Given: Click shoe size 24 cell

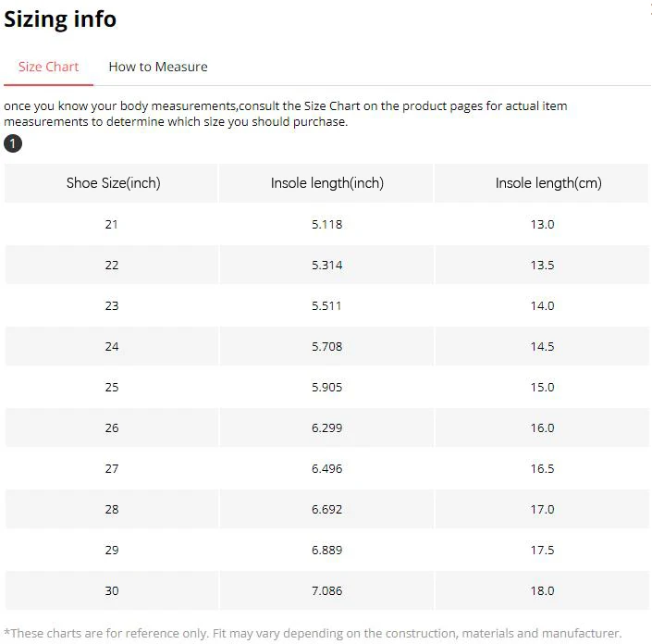Looking at the screenshot, I should click(111, 347).
